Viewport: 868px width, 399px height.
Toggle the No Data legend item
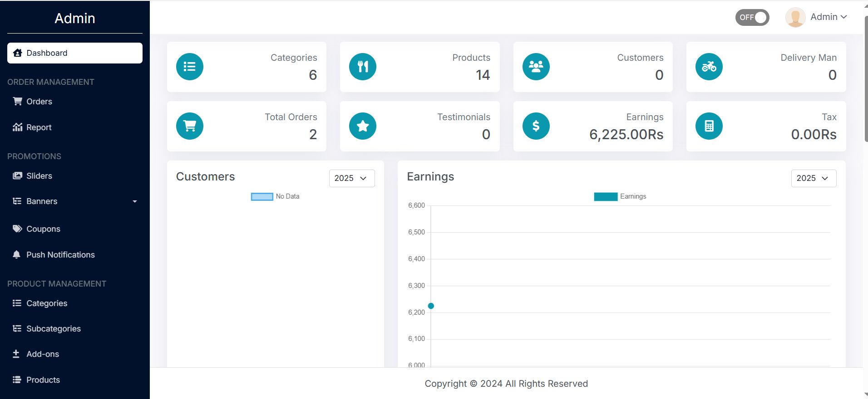point(275,196)
